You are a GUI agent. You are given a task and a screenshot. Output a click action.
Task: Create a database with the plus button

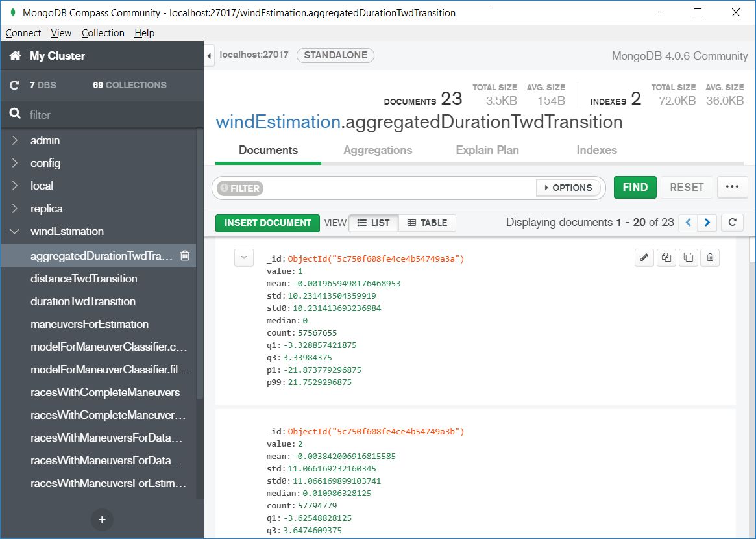pos(102,520)
